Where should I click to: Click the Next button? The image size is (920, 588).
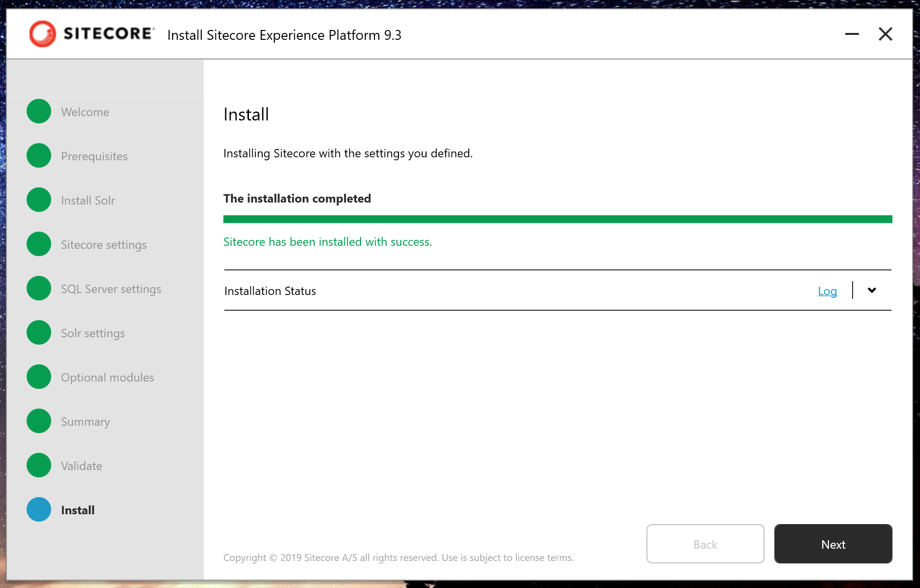(x=833, y=544)
